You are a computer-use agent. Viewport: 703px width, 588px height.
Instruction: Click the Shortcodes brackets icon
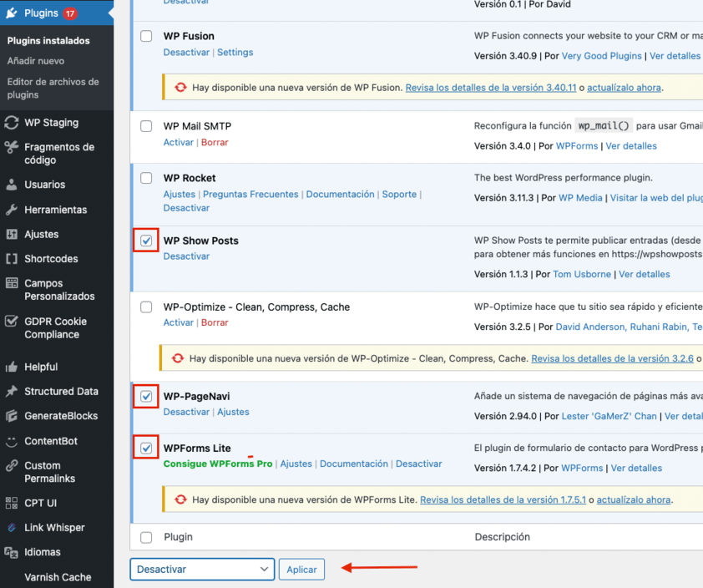point(12,259)
